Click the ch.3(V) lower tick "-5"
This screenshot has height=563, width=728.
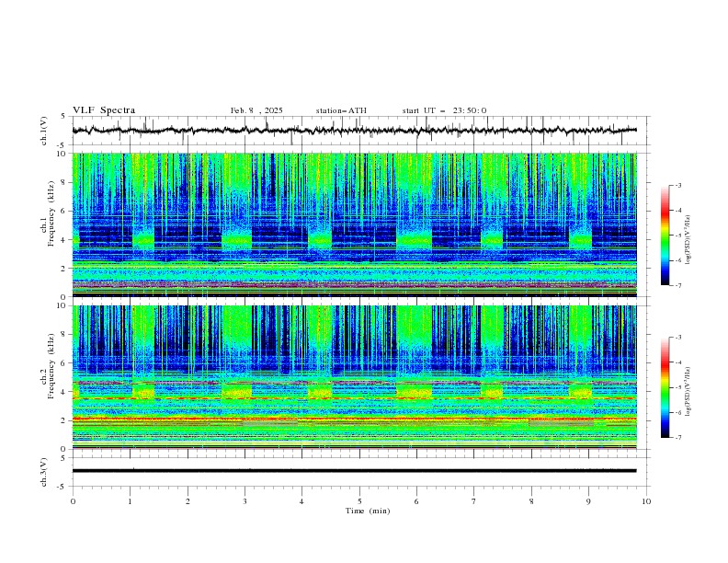point(63,487)
